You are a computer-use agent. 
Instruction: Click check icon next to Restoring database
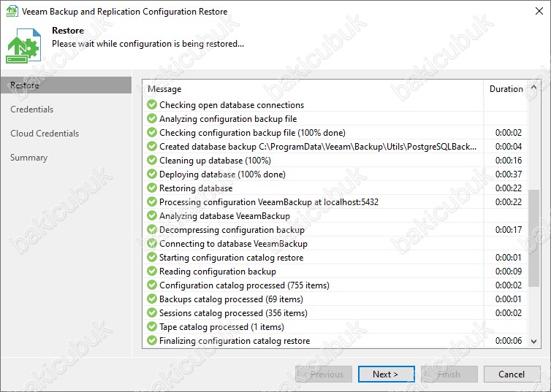(x=152, y=188)
